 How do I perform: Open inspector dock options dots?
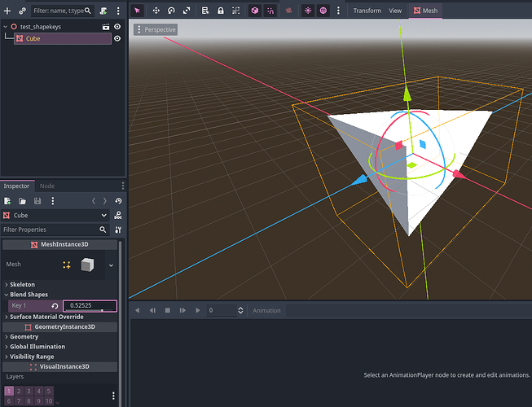[123, 186]
